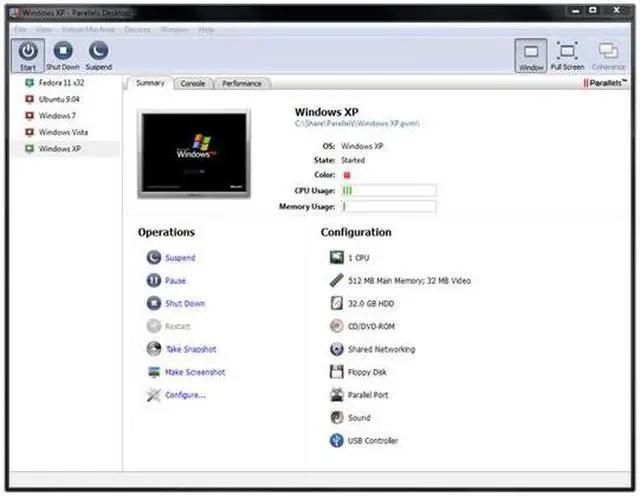Click the red Color swatch
640x497 pixels.
[347, 175]
